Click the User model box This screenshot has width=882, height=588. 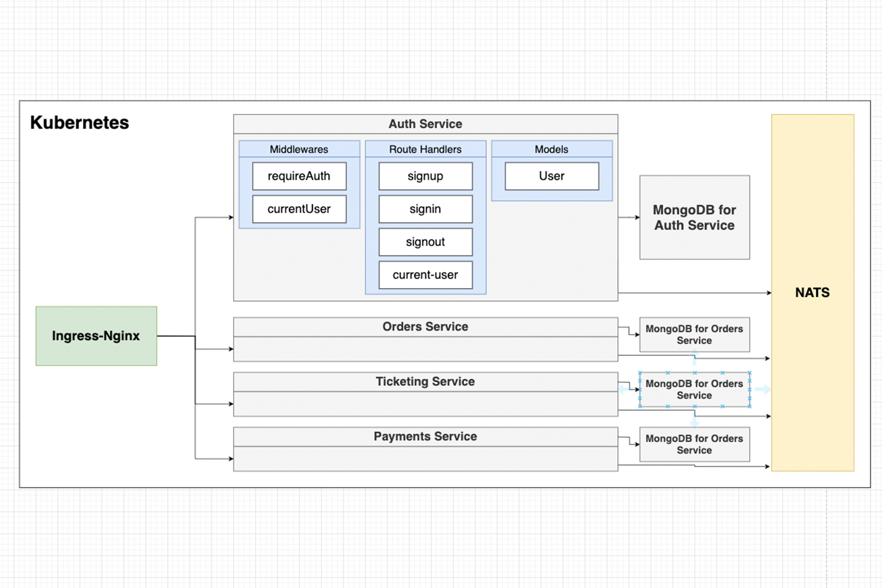coord(552,176)
